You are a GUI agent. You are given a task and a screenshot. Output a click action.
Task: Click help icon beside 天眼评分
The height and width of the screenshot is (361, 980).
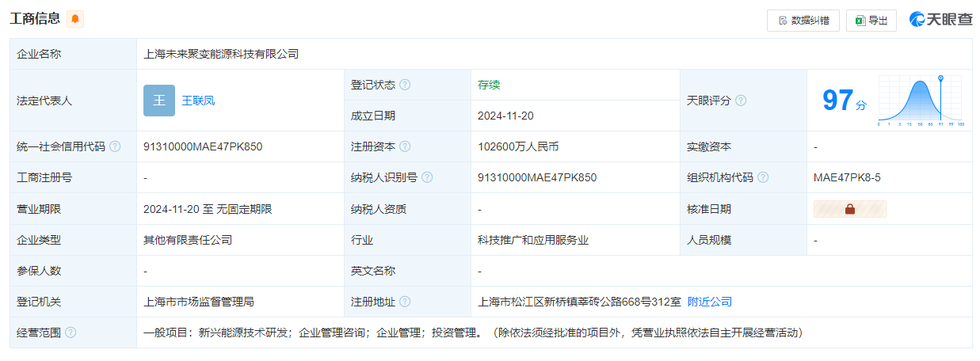(x=741, y=101)
